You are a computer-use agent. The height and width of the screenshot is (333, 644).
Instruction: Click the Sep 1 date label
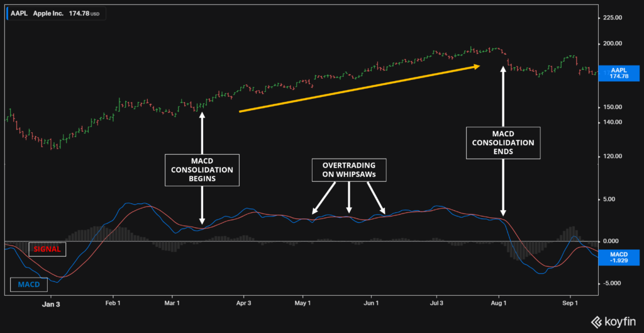(570, 303)
